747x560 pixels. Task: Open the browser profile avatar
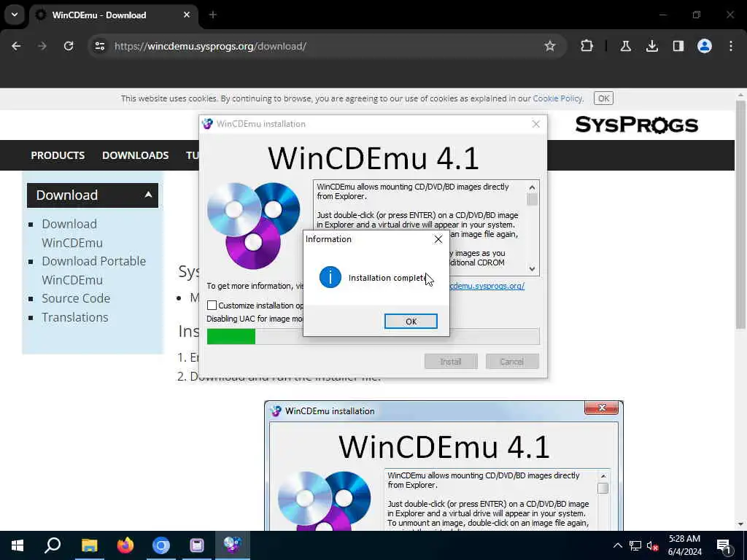click(705, 46)
